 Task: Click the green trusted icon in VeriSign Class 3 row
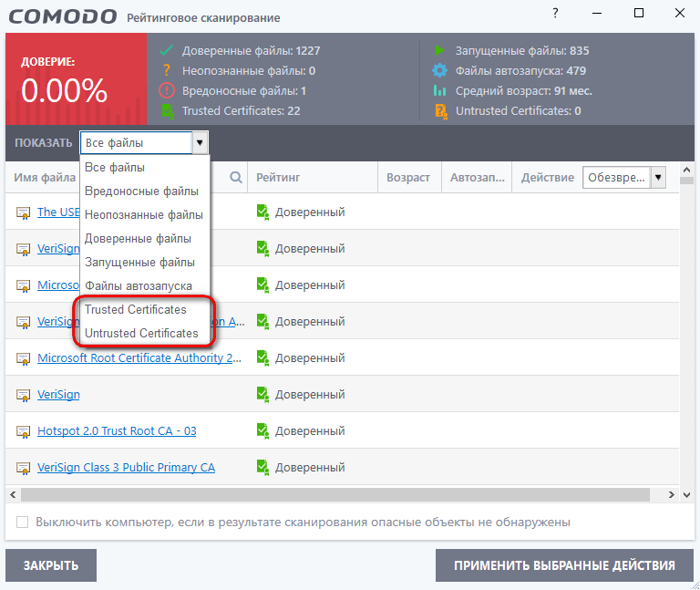click(x=262, y=468)
